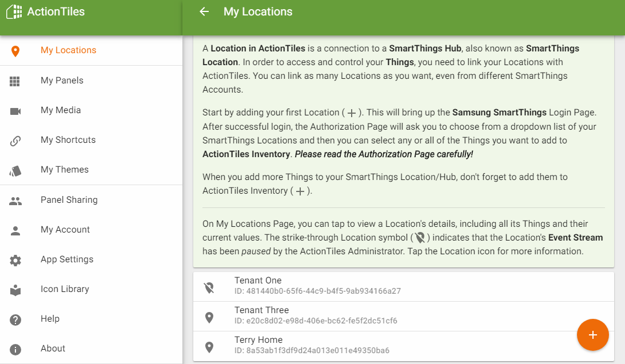Click the My Panels grid icon
Viewport: 625px width, 364px height.
pos(15,81)
